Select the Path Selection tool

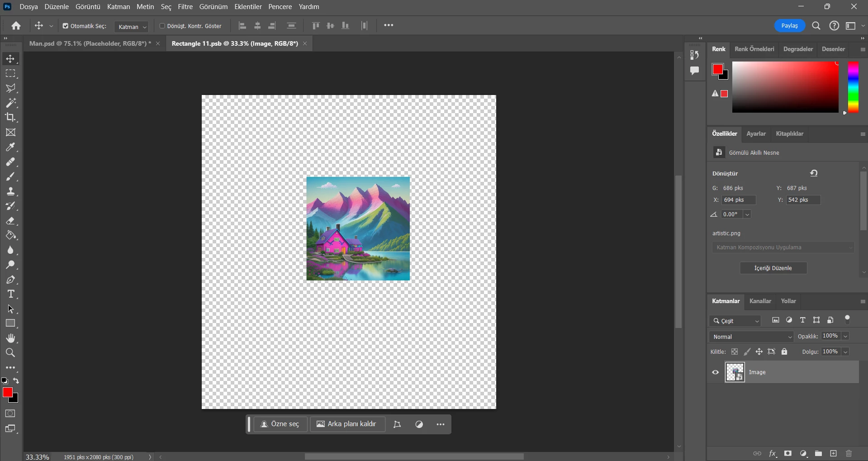click(x=10, y=309)
